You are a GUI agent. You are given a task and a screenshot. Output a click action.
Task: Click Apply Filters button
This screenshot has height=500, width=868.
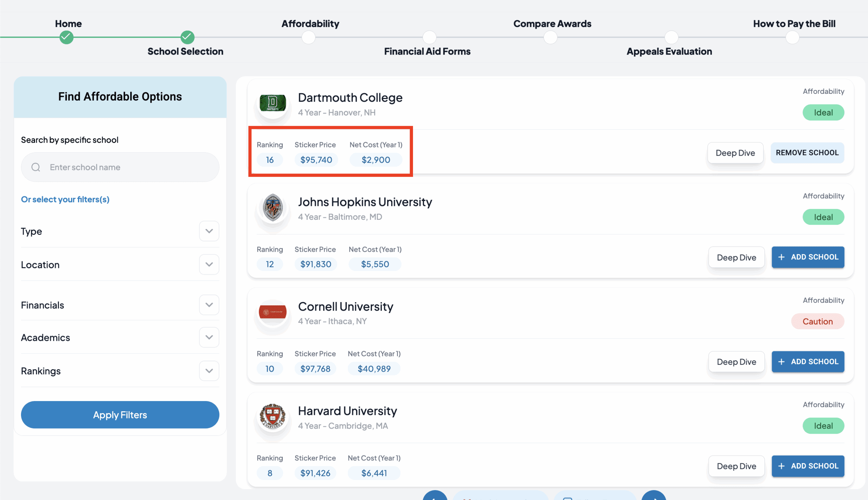coord(120,415)
